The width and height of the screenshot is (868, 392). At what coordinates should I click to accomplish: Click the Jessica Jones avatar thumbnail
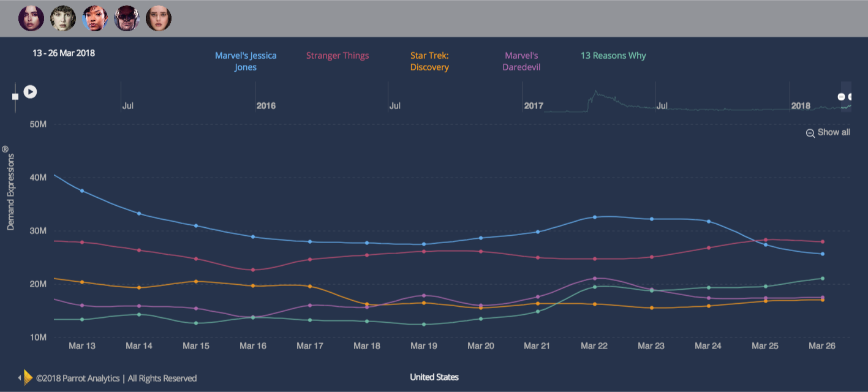tap(31, 18)
